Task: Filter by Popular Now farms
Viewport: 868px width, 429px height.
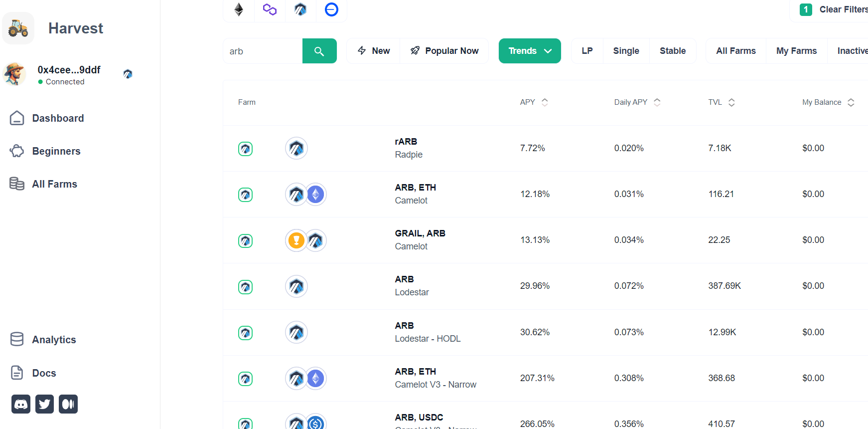Action: point(444,51)
